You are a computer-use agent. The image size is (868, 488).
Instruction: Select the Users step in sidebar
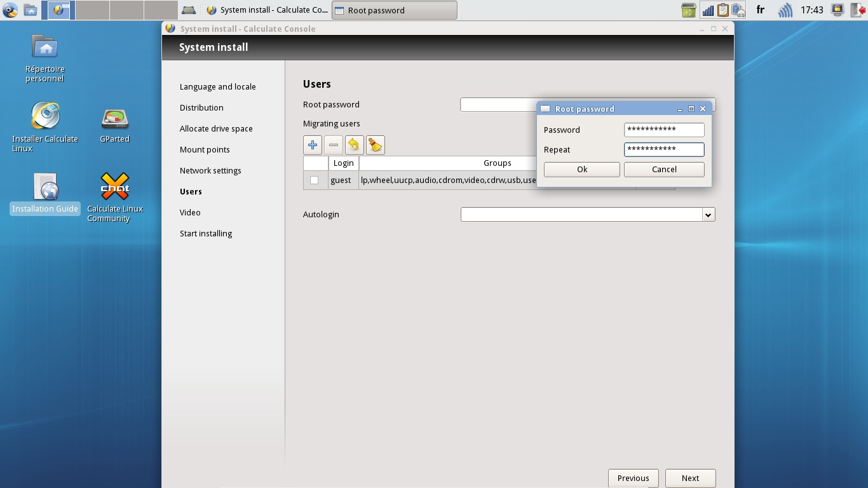tap(191, 191)
